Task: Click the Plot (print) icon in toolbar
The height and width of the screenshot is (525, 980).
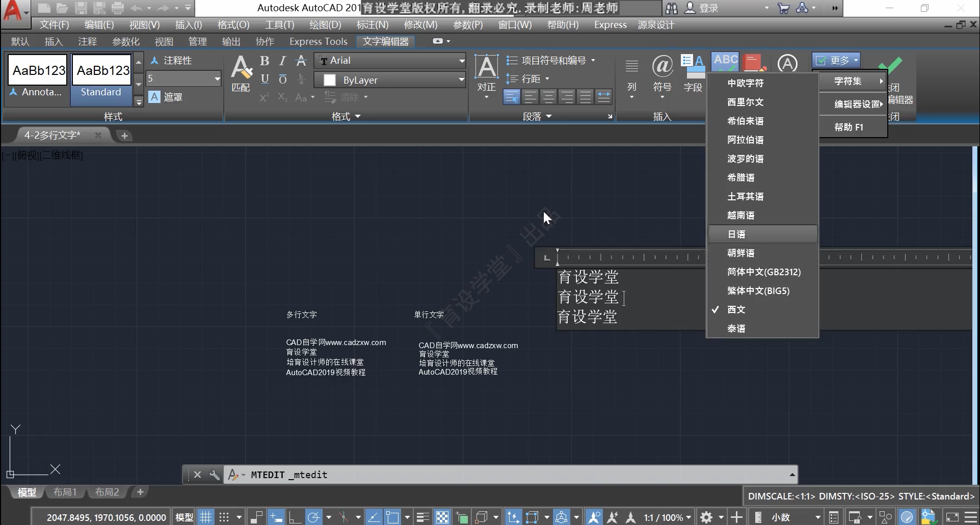Action: point(118,8)
